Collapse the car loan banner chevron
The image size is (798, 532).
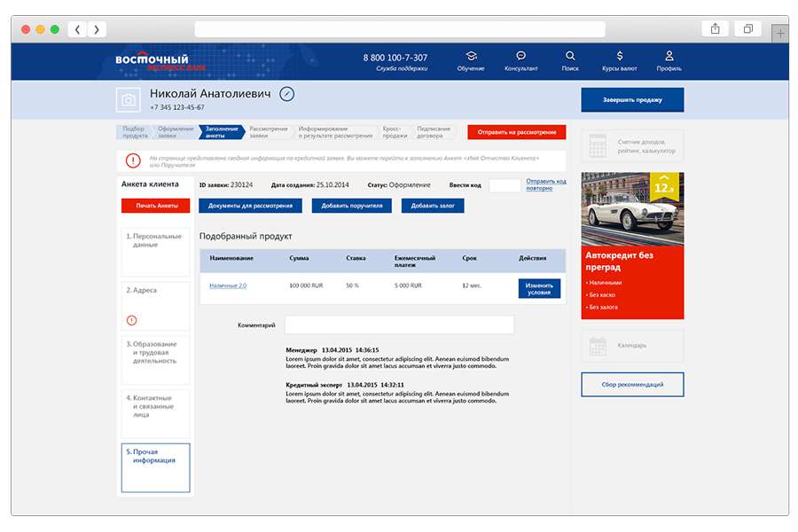point(664,178)
